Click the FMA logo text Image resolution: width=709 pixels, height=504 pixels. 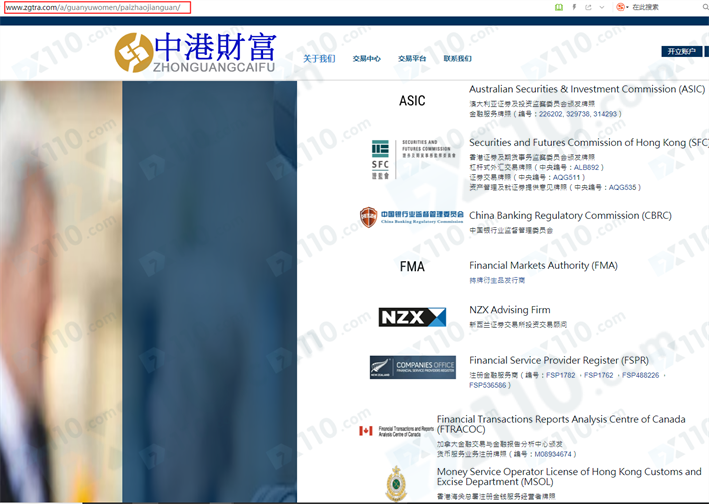pyautogui.click(x=412, y=266)
